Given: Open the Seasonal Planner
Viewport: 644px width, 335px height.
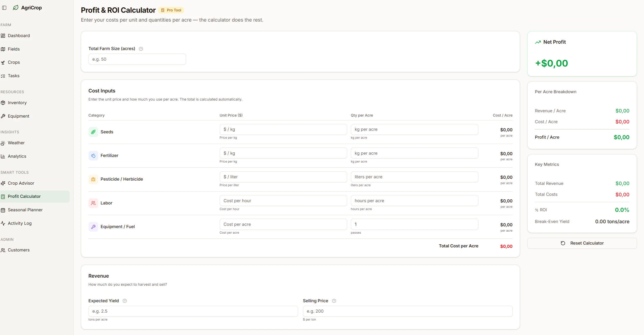Looking at the screenshot, I should [x=25, y=210].
